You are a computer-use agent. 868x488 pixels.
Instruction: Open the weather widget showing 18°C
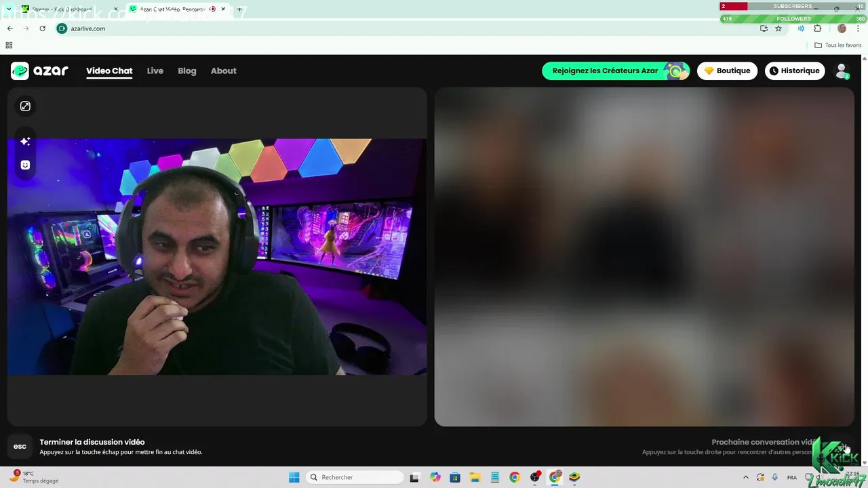[x=34, y=477]
